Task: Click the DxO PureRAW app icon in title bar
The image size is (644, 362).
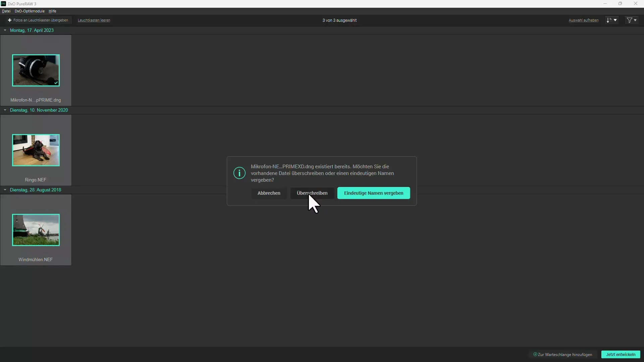Action: [x=3, y=4]
